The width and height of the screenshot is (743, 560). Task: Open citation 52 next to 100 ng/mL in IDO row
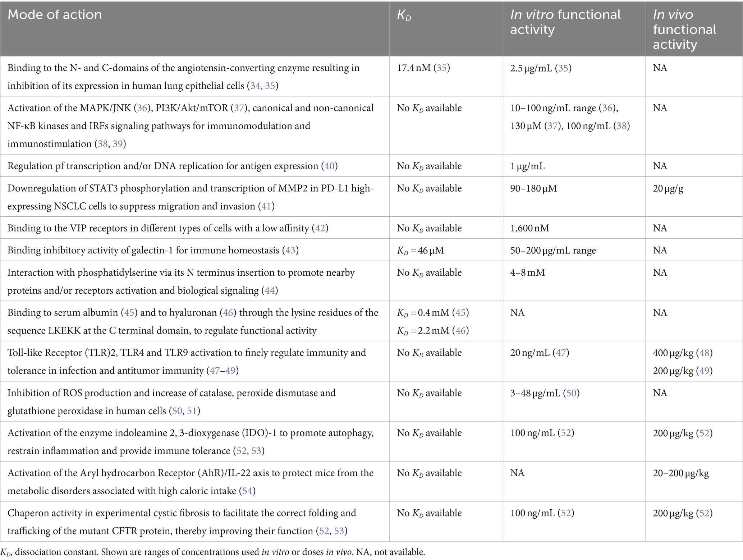(x=566, y=433)
